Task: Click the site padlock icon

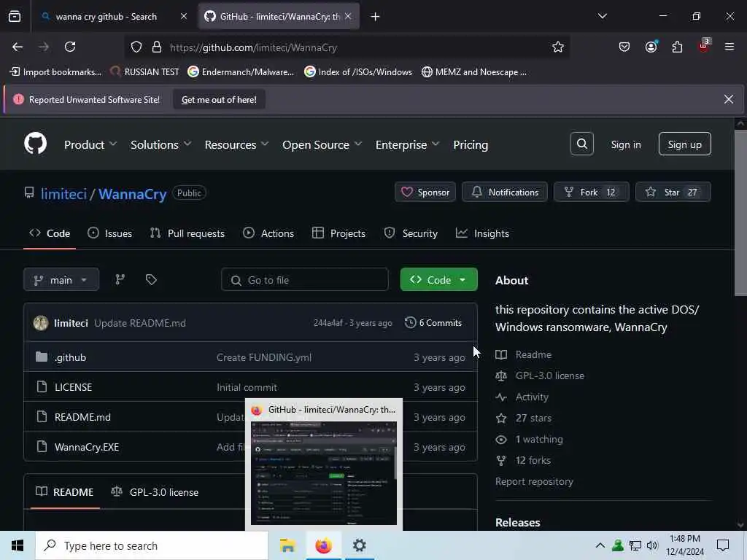Action: coord(156,47)
